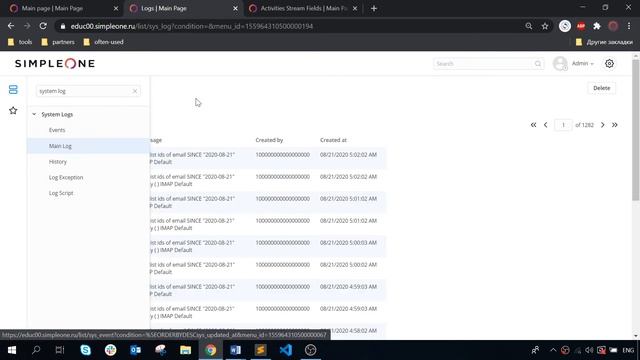Image resolution: width=640 pixels, height=360 pixels.
Task: Open the 'Другие закладки' bookmarks folder
Action: tap(604, 42)
